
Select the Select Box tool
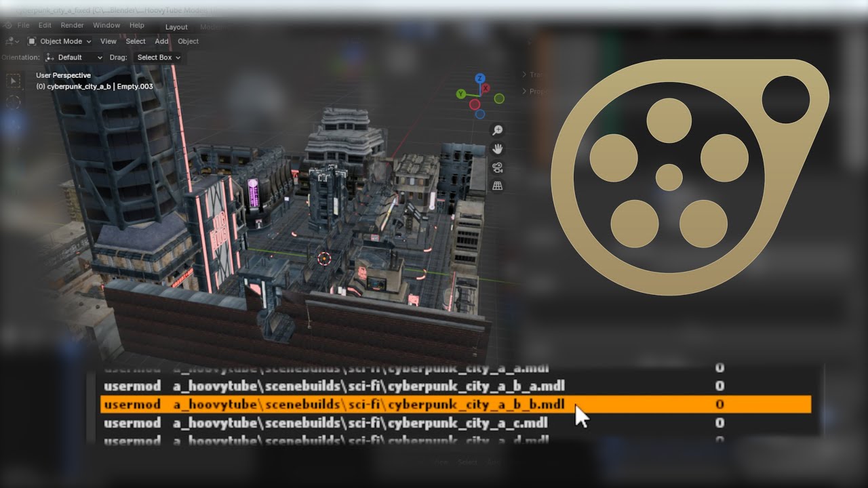[14, 81]
